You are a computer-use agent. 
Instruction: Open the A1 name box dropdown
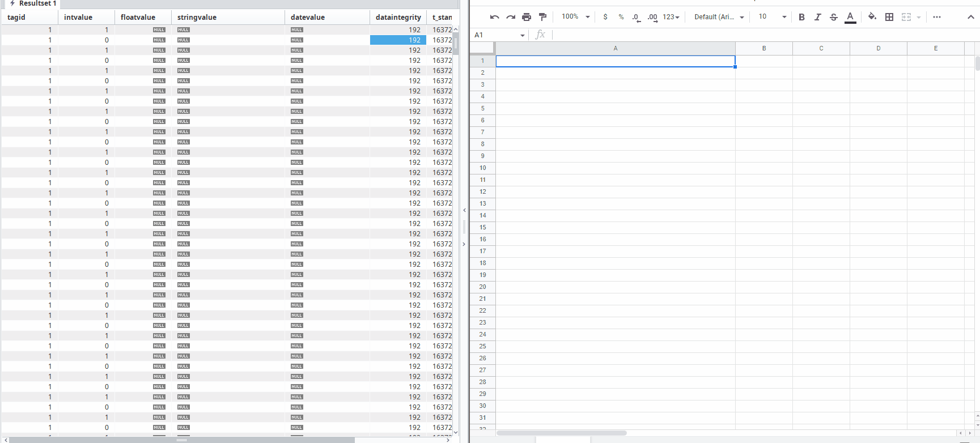point(522,35)
